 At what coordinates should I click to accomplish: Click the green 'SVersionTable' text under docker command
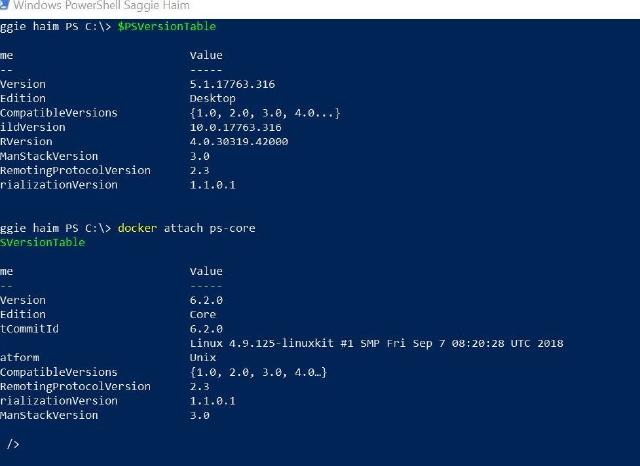pyautogui.click(x=43, y=242)
